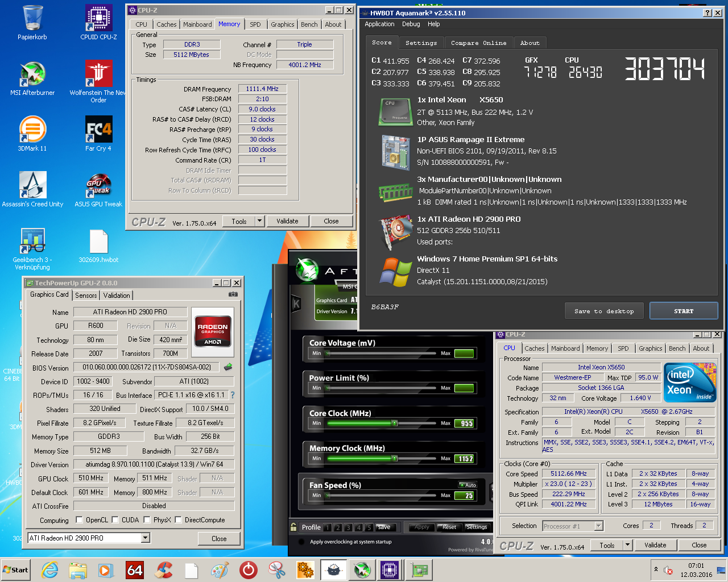Switch to the Sensors tab in GPU-Z

86,295
